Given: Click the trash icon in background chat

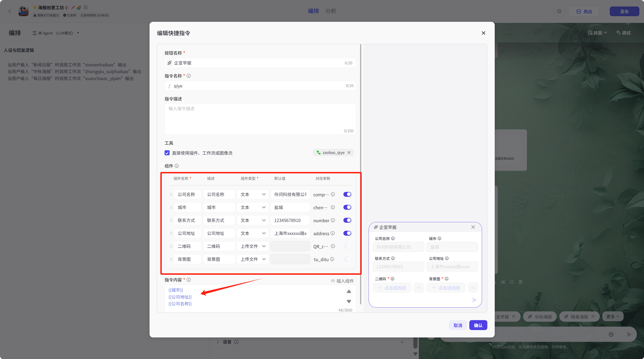Looking at the screenshot, I should pyautogui.click(x=520, y=282).
